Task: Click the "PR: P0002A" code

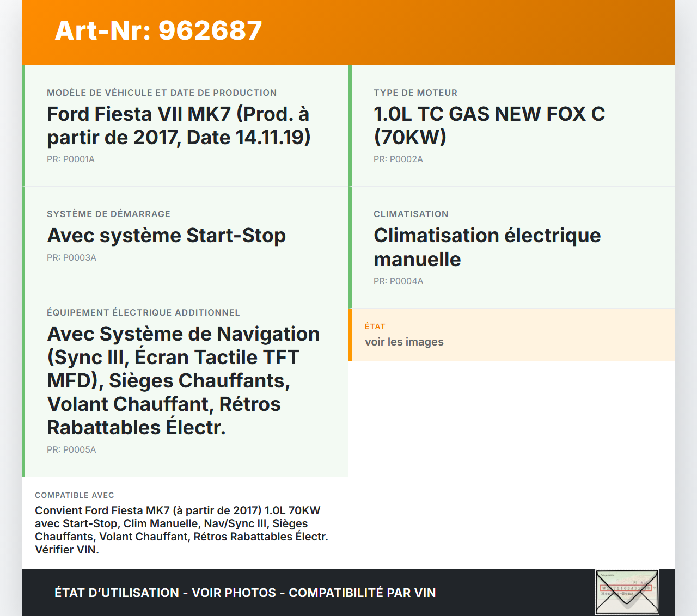Action: pos(398,159)
